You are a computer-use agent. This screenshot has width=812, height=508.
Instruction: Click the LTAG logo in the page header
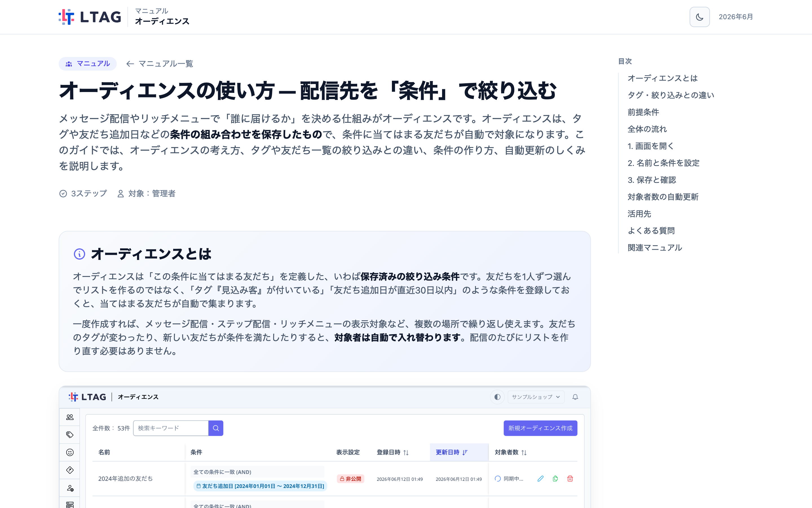(90, 17)
